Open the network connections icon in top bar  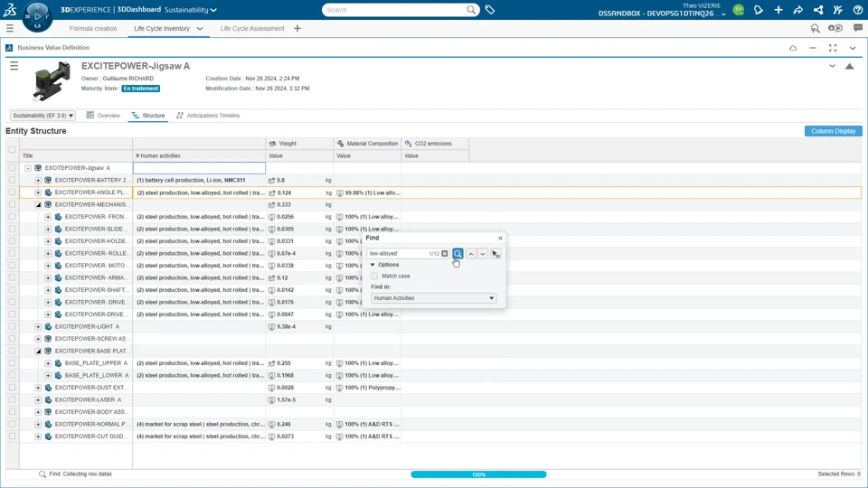tap(818, 9)
